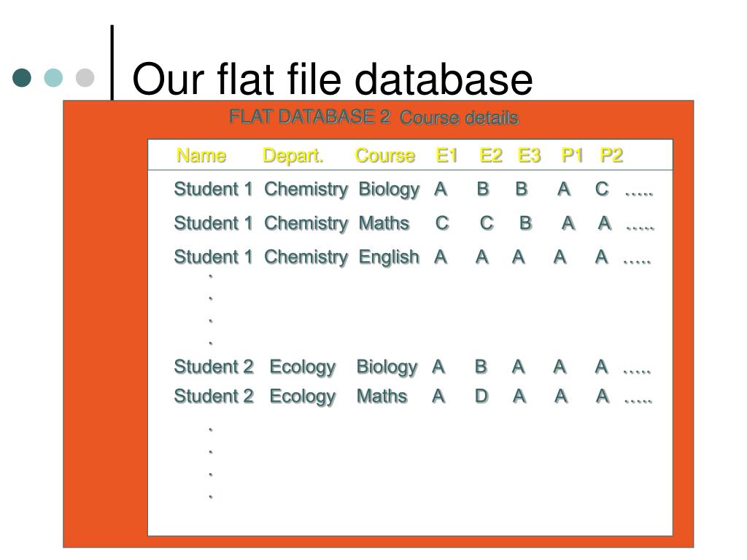Click the light teal bullet circle
Image resolution: width=747 pixels, height=560 pixels.
pyautogui.click(x=53, y=77)
